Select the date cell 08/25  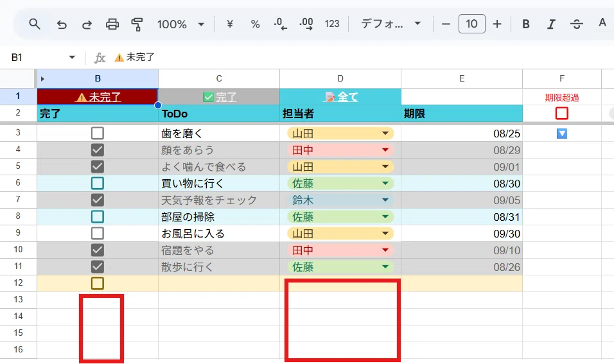(462, 134)
